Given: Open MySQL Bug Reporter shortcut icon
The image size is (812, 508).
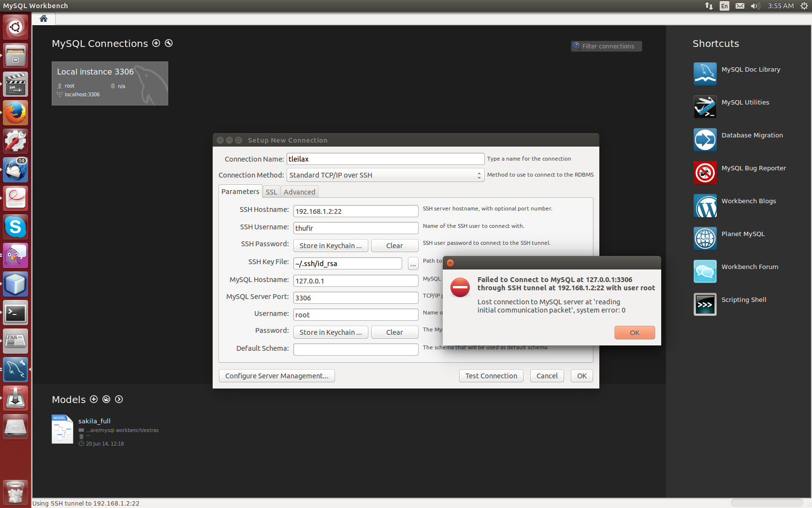Looking at the screenshot, I should 705,173.
